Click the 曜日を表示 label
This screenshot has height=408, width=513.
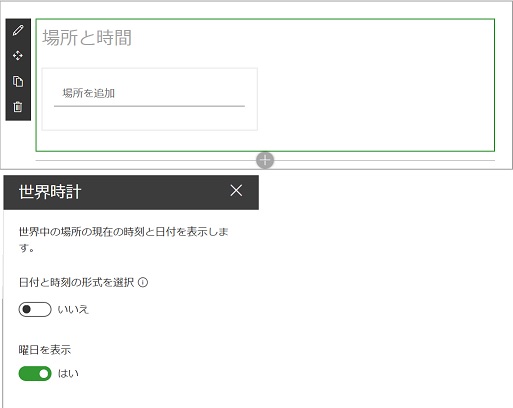pyautogui.click(x=45, y=350)
